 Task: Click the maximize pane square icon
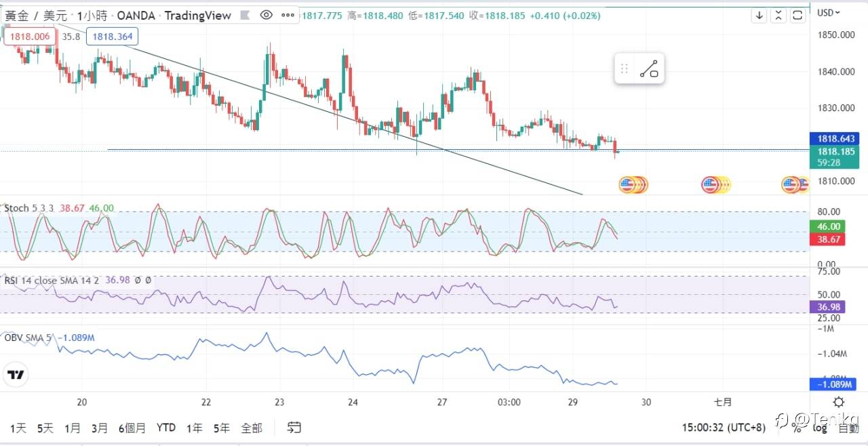point(798,15)
